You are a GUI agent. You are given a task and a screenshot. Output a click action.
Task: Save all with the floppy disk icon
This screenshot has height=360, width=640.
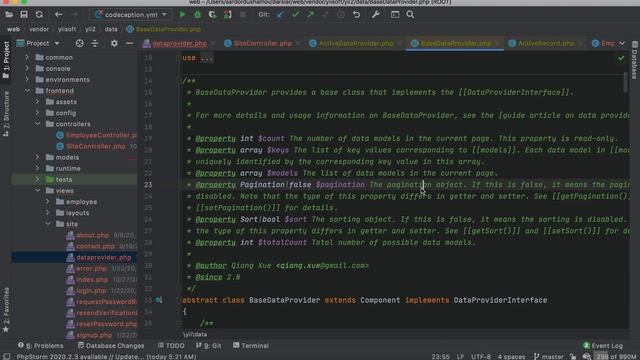coord(24,15)
